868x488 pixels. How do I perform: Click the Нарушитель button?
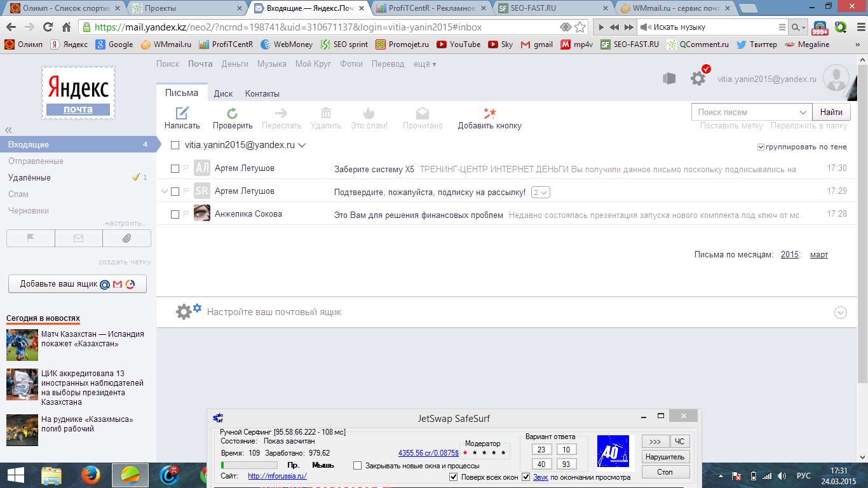click(665, 457)
